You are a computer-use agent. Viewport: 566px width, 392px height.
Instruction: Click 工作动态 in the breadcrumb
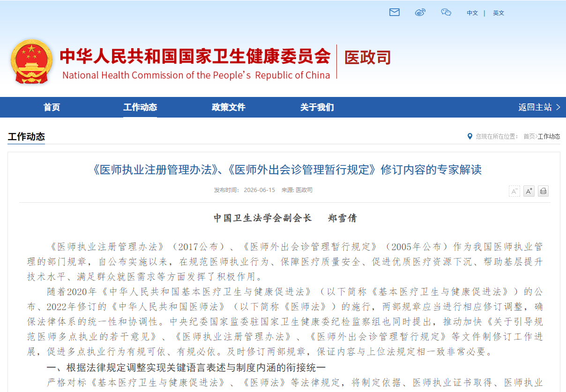pos(549,136)
